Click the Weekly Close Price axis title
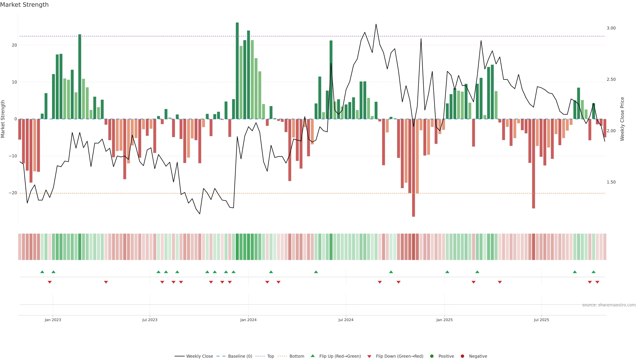The height and width of the screenshot is (362, 644). point(622,119)
